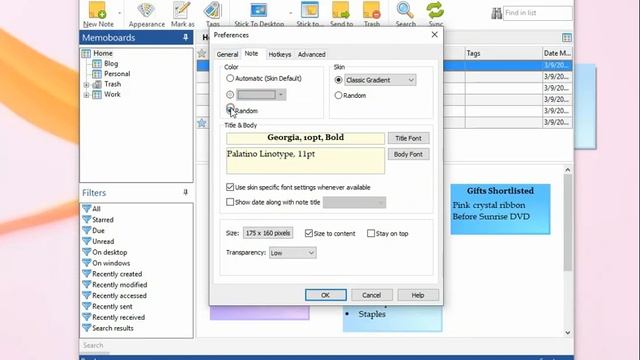The width and height of the screenshot is (640, 360).
Task: Click the Cancel button
Action: point(371,295)
